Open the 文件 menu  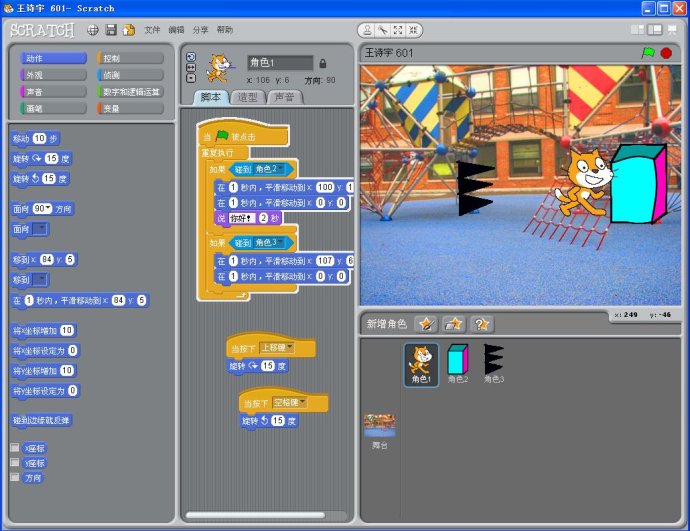tap(152, 30)
